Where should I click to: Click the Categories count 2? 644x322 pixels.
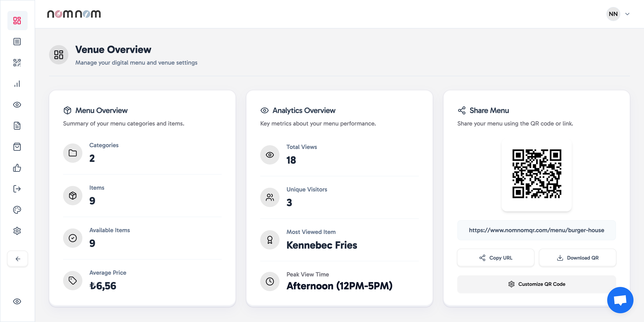point(92,158)
